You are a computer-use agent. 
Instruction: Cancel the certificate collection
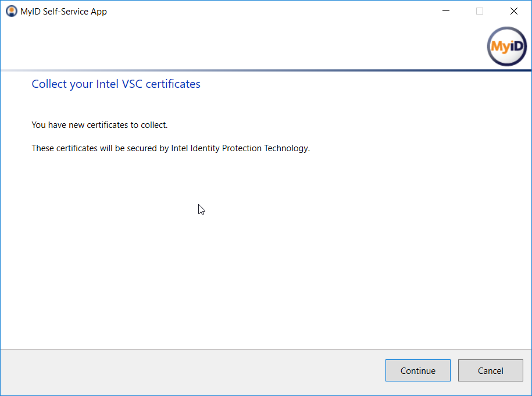click(x=490, y=370)
